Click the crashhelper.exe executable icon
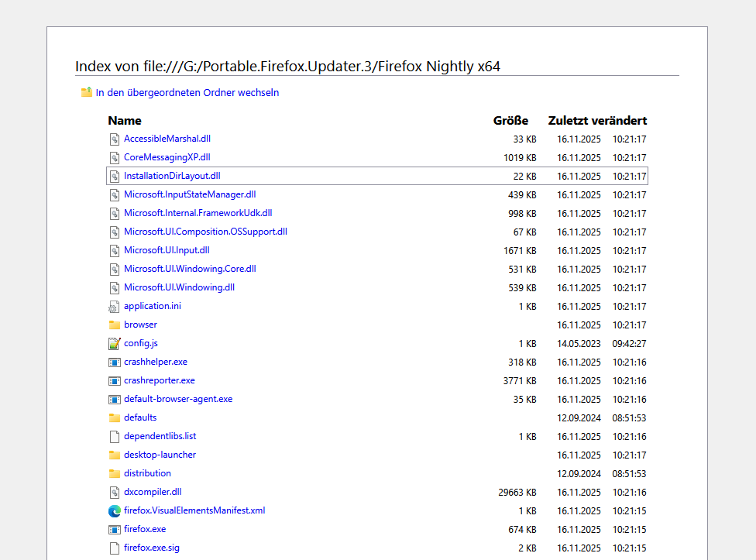756x560 pixels. pos(115,362)
